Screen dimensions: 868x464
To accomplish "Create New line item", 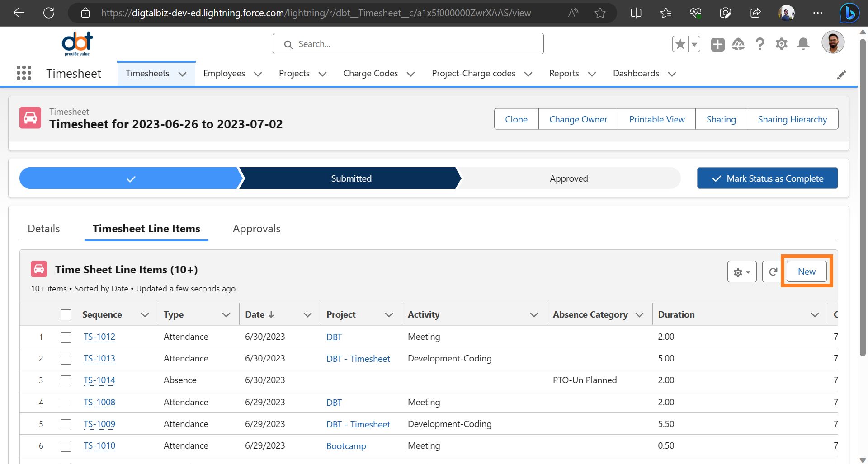I will click(807, 272).
